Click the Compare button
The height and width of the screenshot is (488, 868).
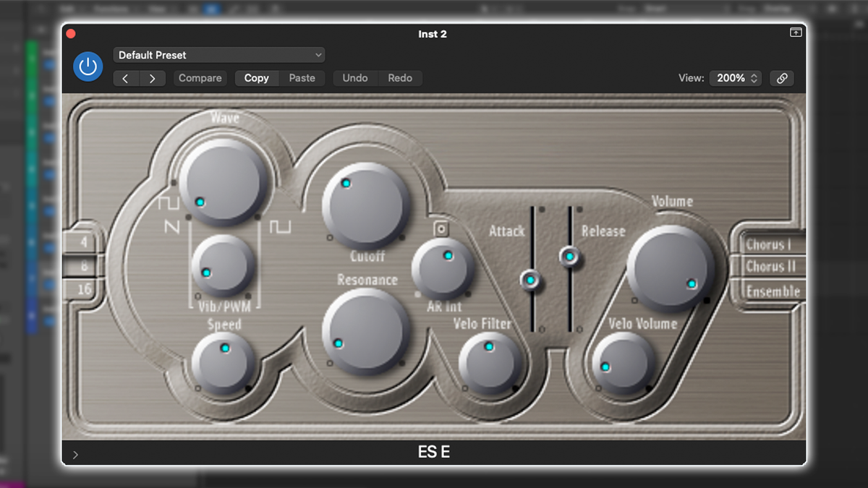click(x=200, y=78)
